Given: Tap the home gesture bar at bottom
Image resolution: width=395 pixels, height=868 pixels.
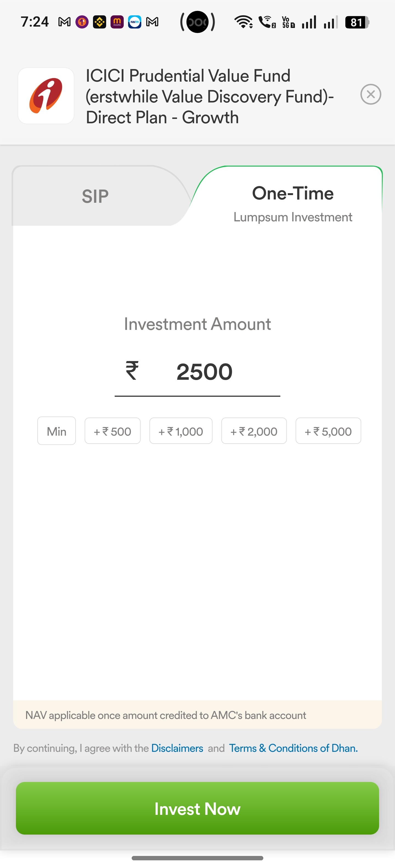Looking at the screenshot, I should (197, 858).
